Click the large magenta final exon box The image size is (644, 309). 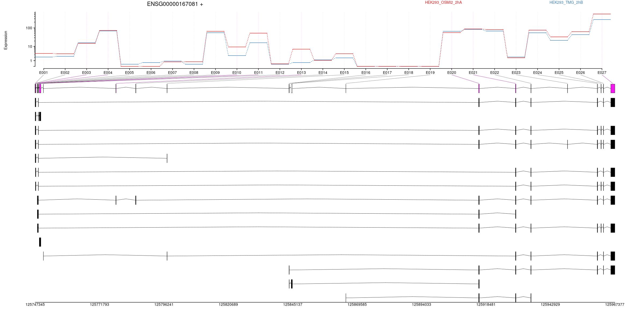coord(613,88)
